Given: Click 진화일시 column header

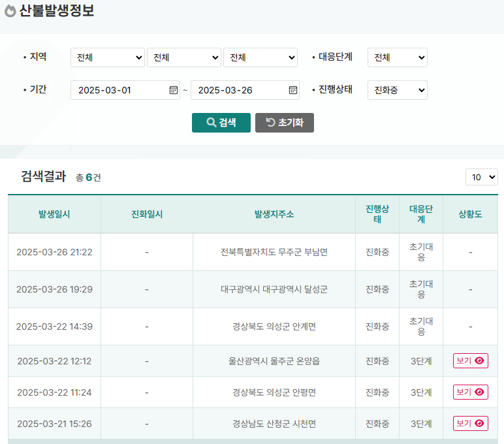Looking at the screenshot, I should tap(147, 214).
